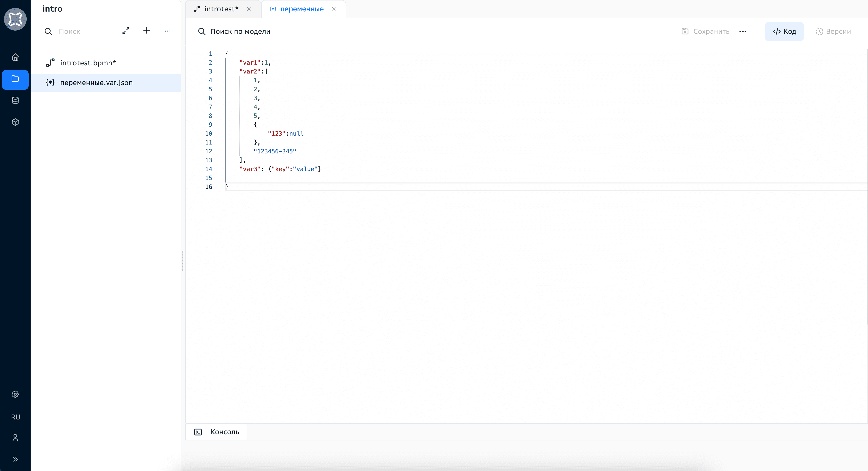Screen dimensions: 868x471
Task: Open the package cube panel in sidebar
Action: pyautogui.click(x=15, y=122)
